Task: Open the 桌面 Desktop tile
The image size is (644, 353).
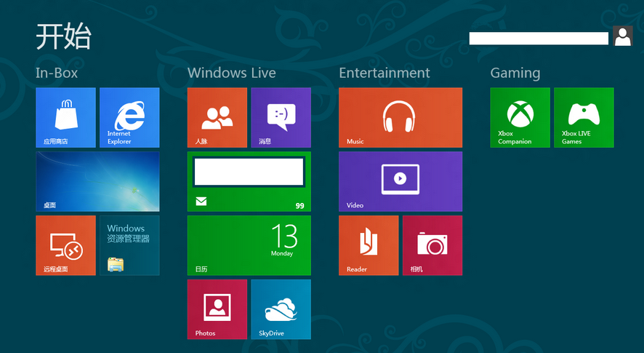Action: [x=97, y=181]
